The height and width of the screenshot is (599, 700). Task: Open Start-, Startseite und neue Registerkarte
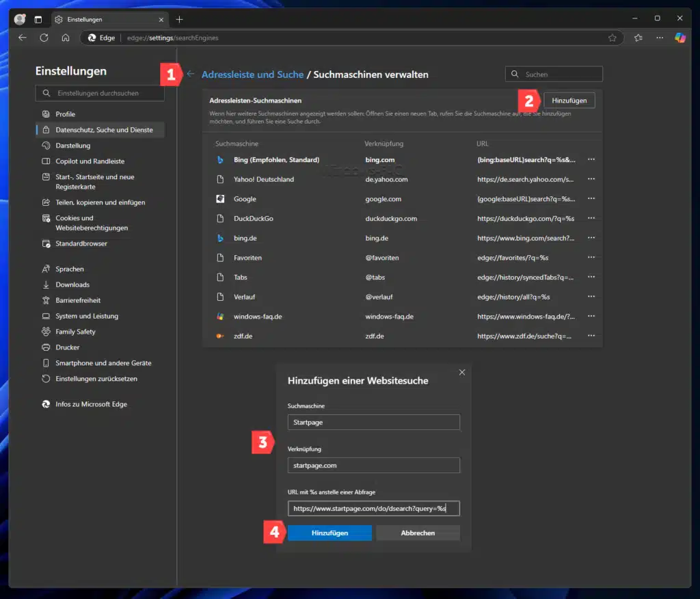coord(100,182)
